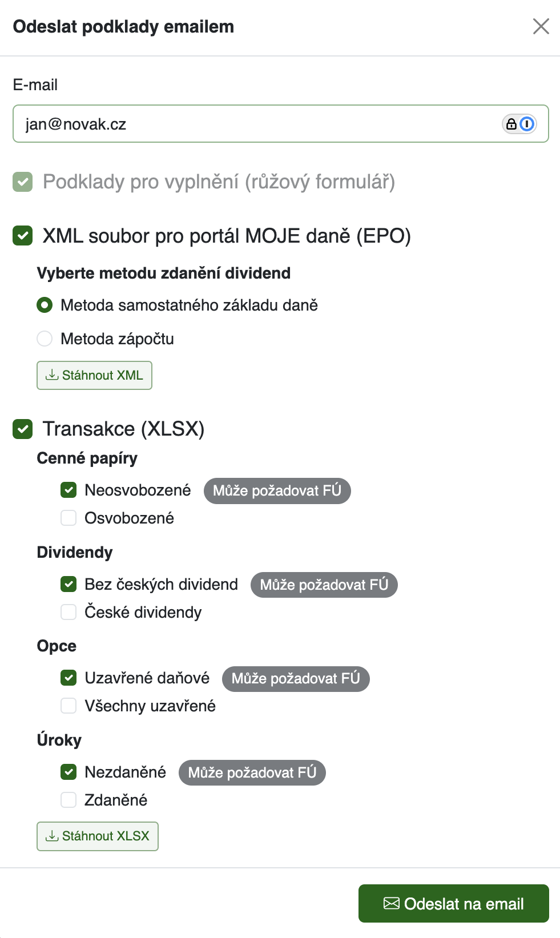Select Metoda zápočtu radio option

[45, 339]
